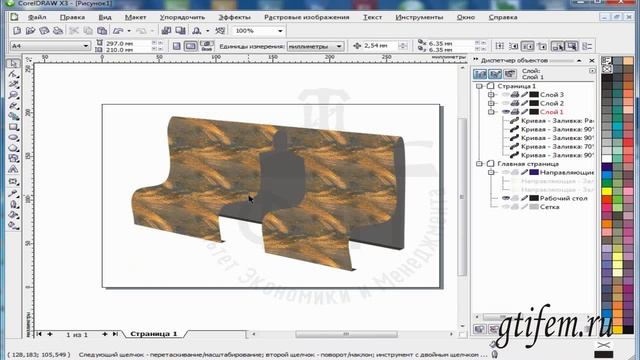Click the Open file icon
Screen dimensions: 640x360
(30, 31)
